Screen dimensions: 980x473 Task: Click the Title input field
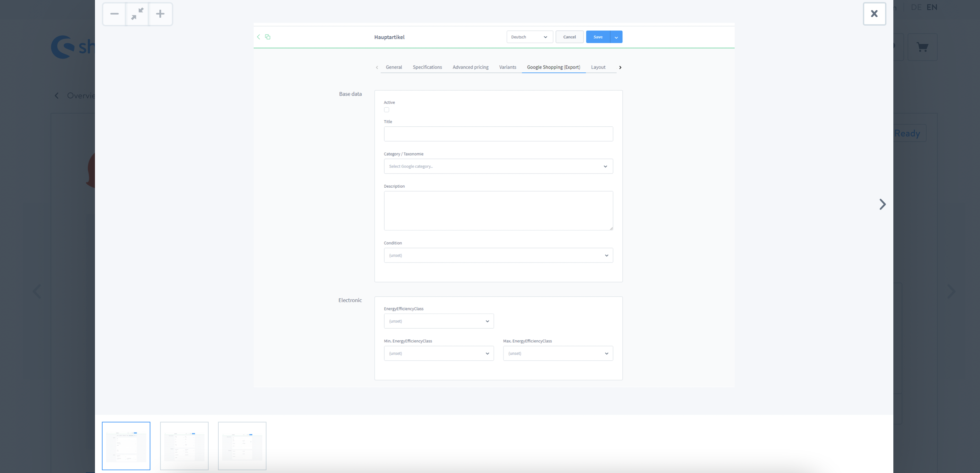point(498,134)
